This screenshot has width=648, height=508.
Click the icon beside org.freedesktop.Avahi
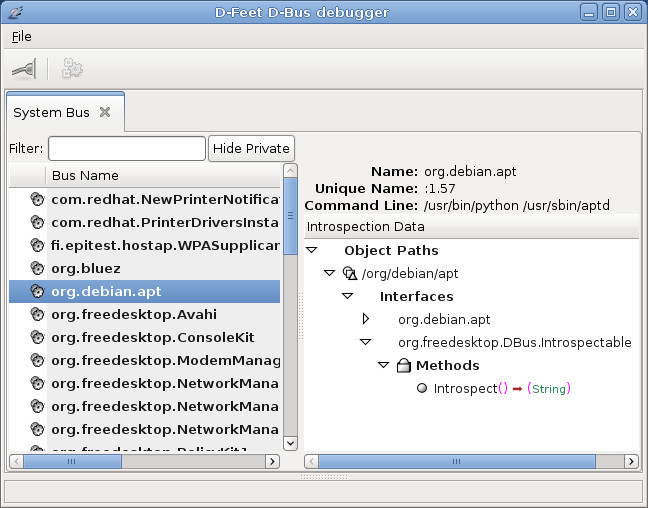coord(37,314)
